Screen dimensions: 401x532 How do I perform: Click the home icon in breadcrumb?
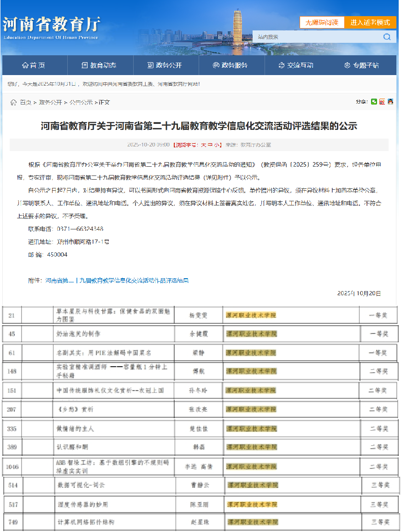tap(13, 102)
